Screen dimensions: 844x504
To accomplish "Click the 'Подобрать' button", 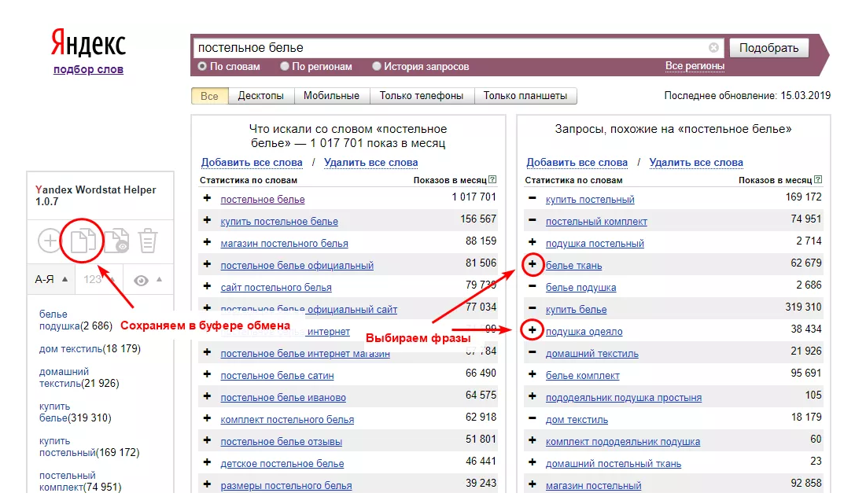I will click(x=768, y=48).
